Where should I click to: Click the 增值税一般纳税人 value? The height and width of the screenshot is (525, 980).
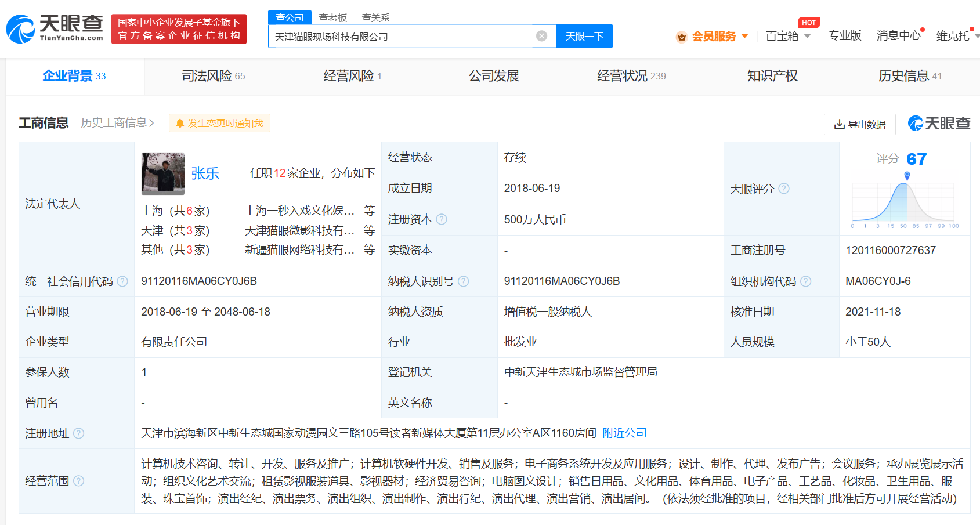(x=548, y=312)
